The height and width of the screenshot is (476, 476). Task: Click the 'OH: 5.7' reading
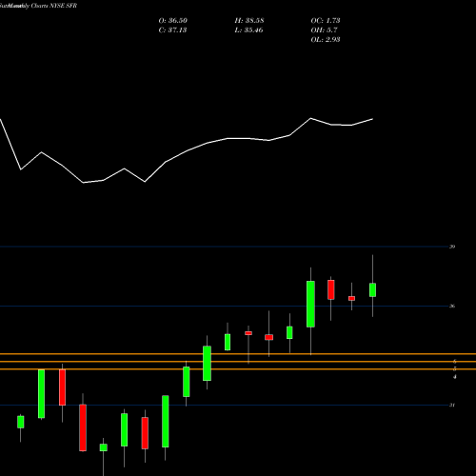click(x=324, y=30)
